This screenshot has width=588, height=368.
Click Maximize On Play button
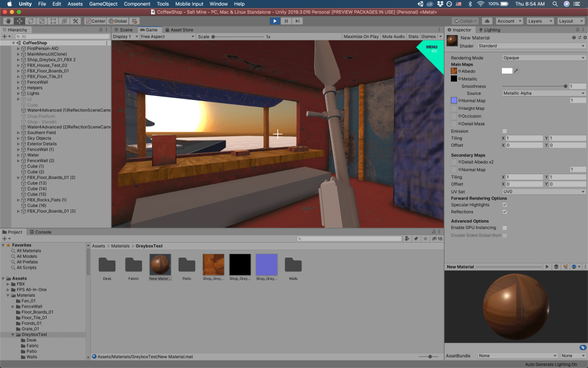click(361, 37)
